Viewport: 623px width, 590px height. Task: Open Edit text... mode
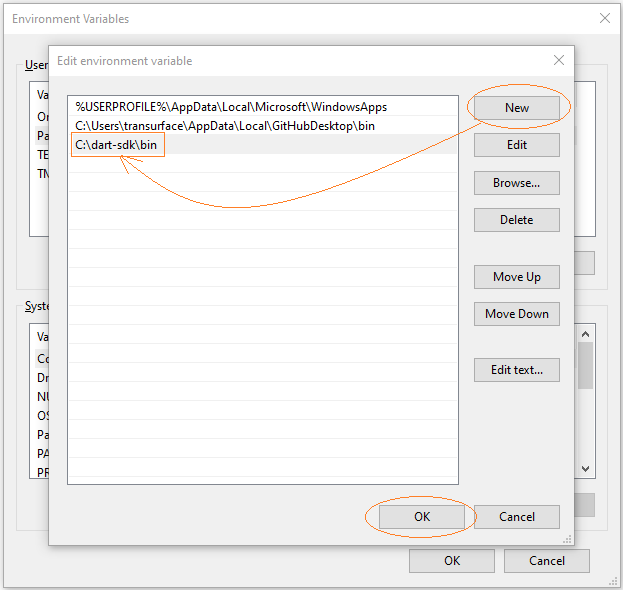click(x=517, y=370)
